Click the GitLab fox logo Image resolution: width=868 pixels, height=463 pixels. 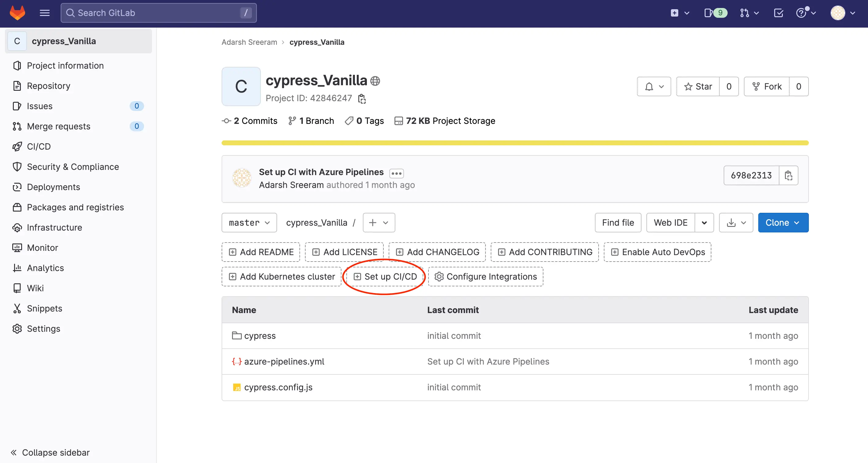(x=17, y=13)
